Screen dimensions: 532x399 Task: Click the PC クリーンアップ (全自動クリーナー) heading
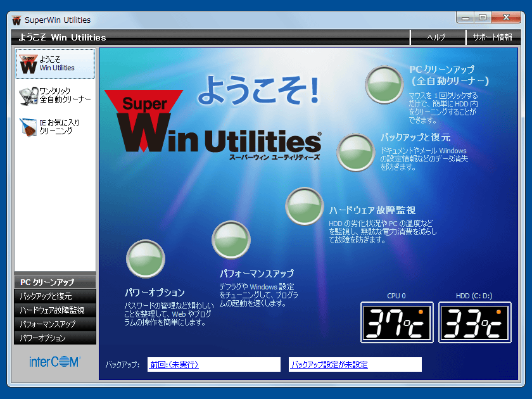coord(449,75)
